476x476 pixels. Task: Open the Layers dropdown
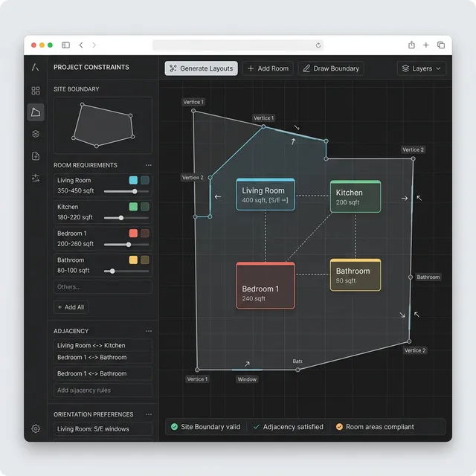[421, 68]
